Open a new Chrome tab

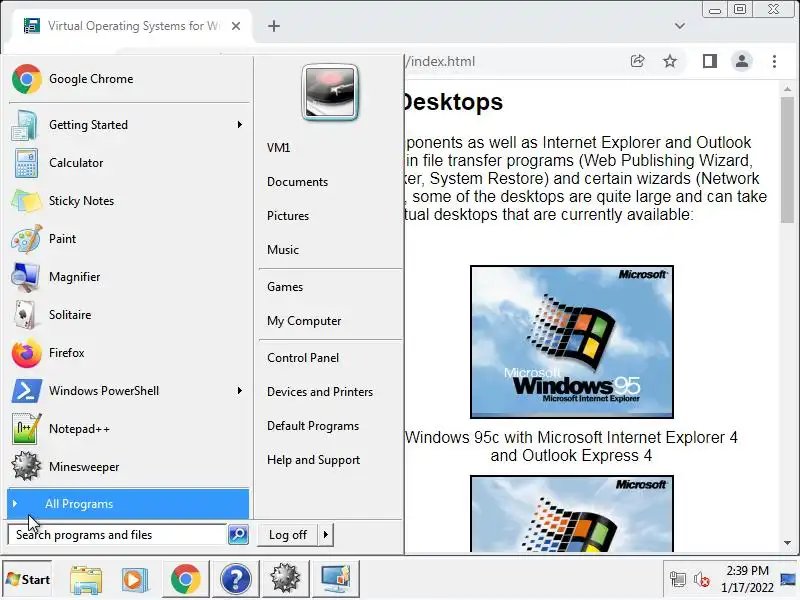coord(274,26)
